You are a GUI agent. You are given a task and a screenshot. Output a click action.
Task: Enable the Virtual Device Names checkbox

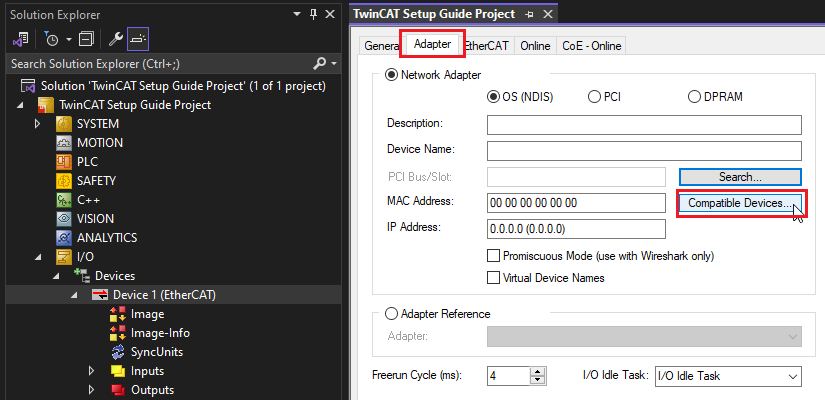tap(493, 277)
